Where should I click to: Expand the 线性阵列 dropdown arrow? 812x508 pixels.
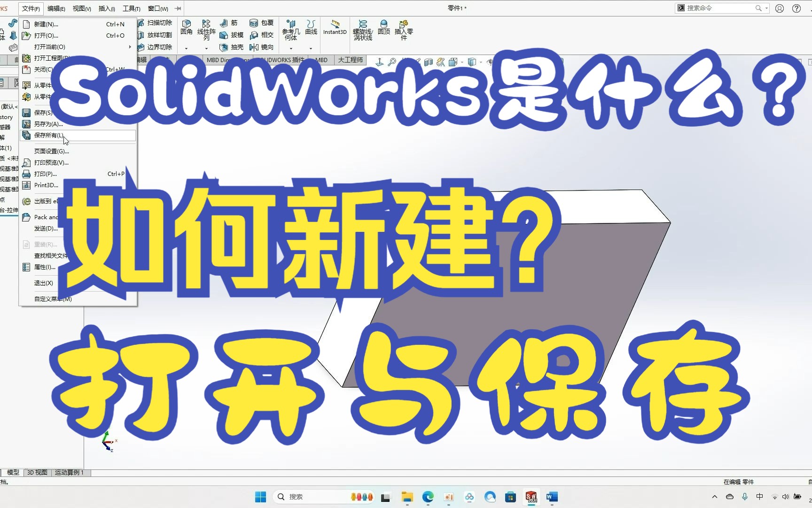point(206,48)
